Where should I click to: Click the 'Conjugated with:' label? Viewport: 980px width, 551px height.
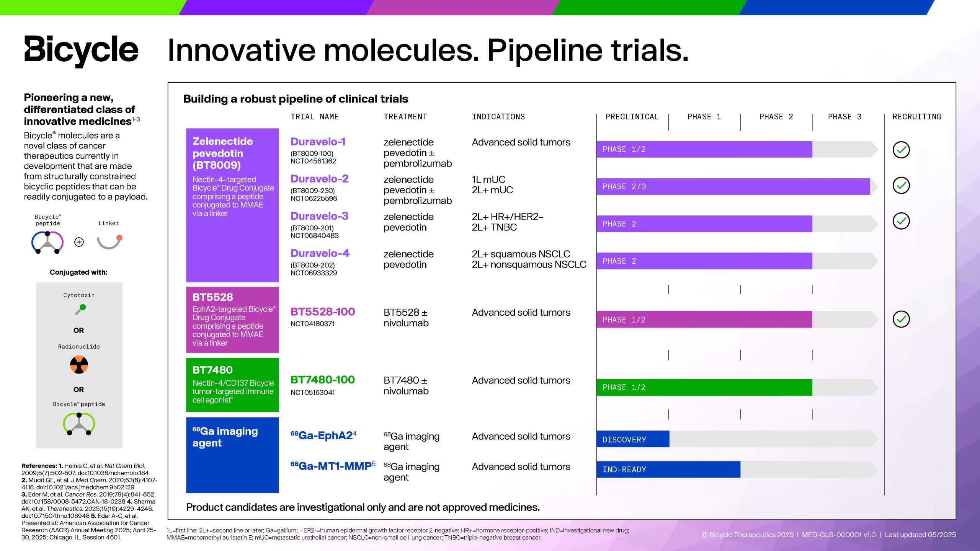[78, 272]
